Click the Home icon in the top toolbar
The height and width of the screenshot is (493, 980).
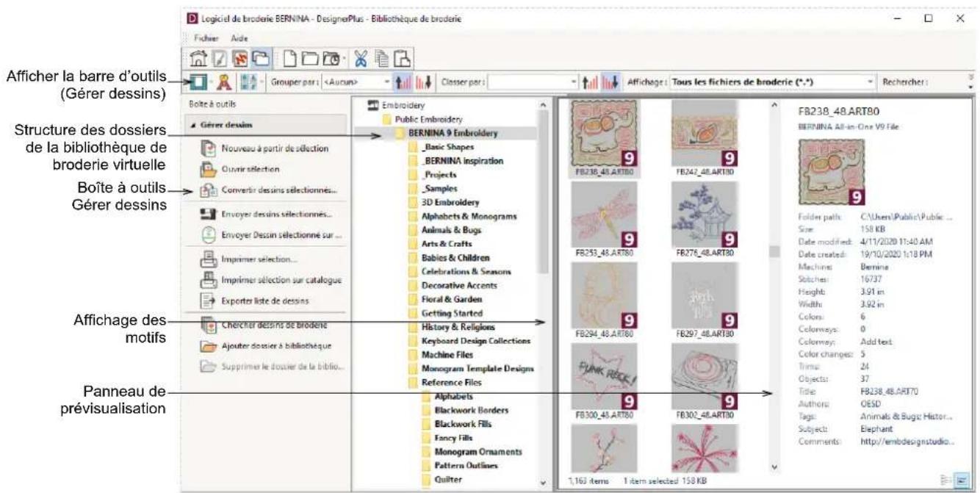198,59
